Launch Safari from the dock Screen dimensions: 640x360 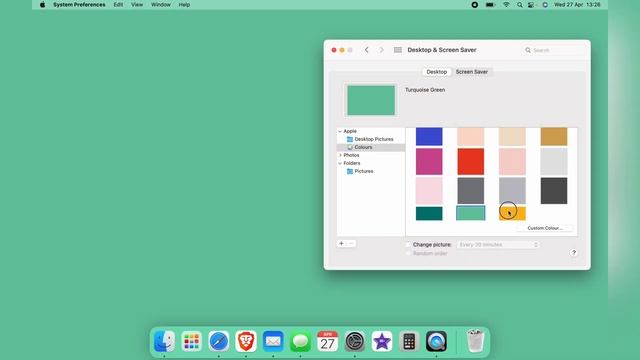(x=219, y=341)
